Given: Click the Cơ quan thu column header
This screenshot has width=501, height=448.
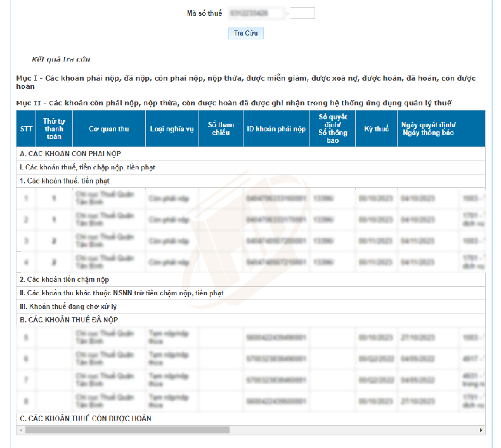Looking at the screenshot, I should coord(108,129).
